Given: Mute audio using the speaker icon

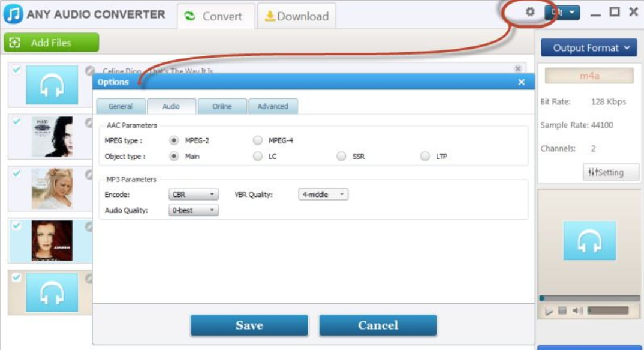Looking at the screenshot, I should pos(577,310).
